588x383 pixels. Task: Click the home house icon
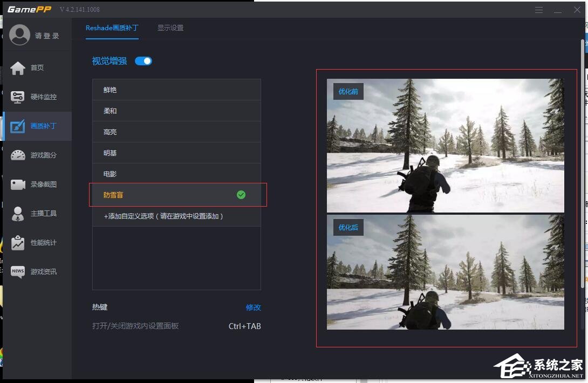(x=18, y=68)
